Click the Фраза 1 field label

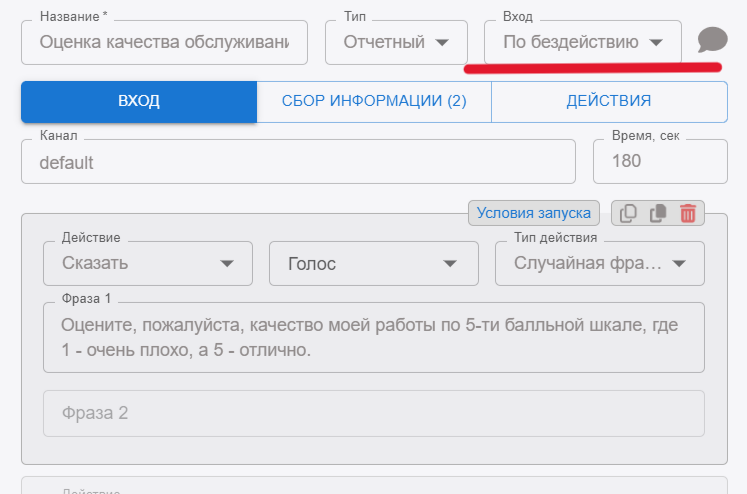point(86,300)
